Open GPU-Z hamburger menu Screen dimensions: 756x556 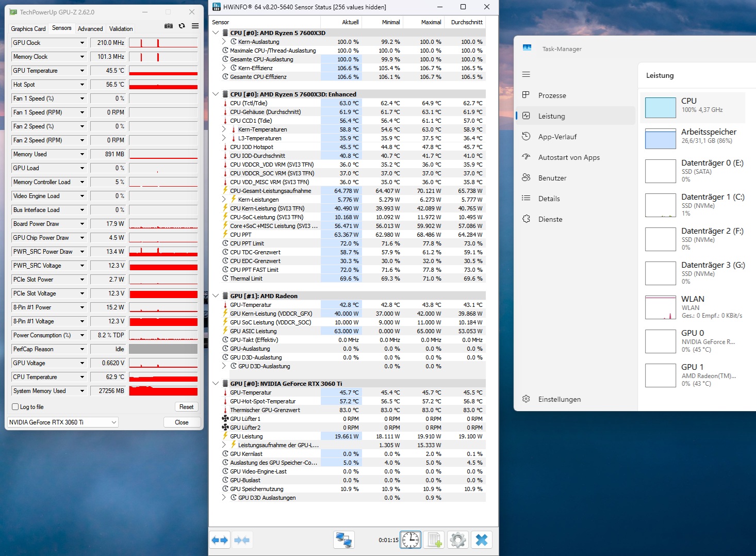(x=195, y=26)
